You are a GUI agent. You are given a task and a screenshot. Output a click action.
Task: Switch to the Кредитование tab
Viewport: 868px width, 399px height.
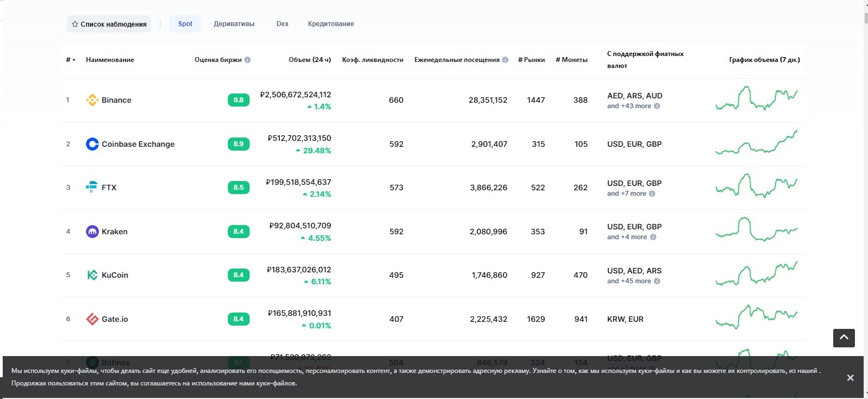[331, 24]
